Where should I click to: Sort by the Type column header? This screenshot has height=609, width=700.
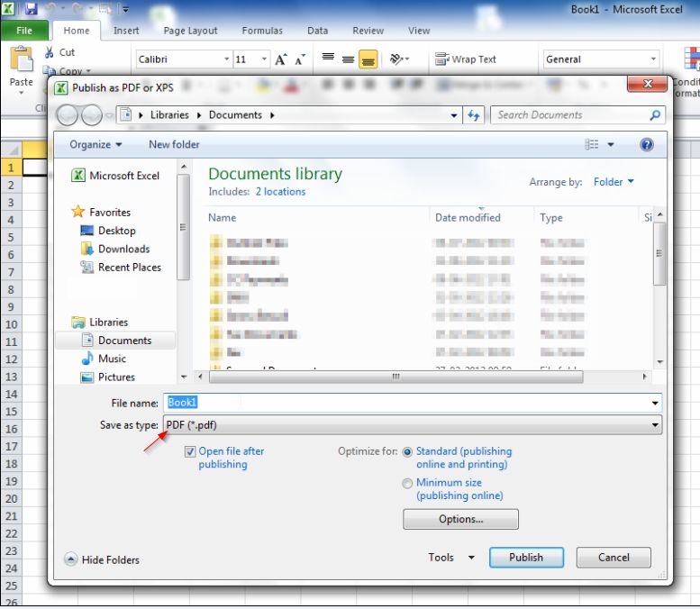click(x=550, y=217)
